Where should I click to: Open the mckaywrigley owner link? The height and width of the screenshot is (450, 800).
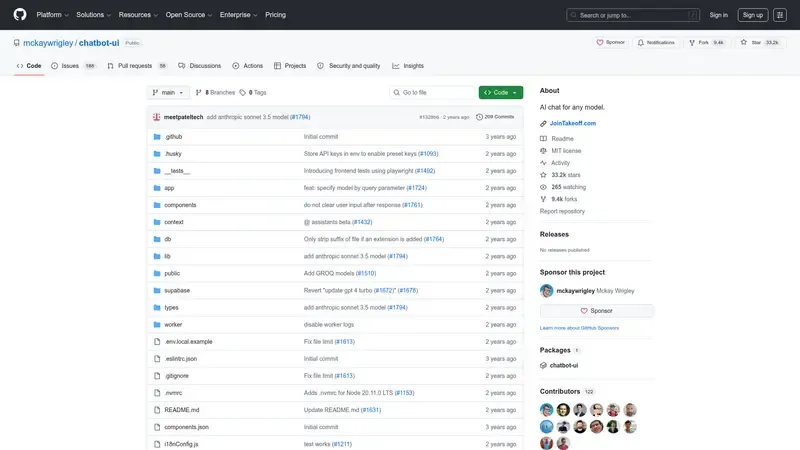(x=48, y=43)
